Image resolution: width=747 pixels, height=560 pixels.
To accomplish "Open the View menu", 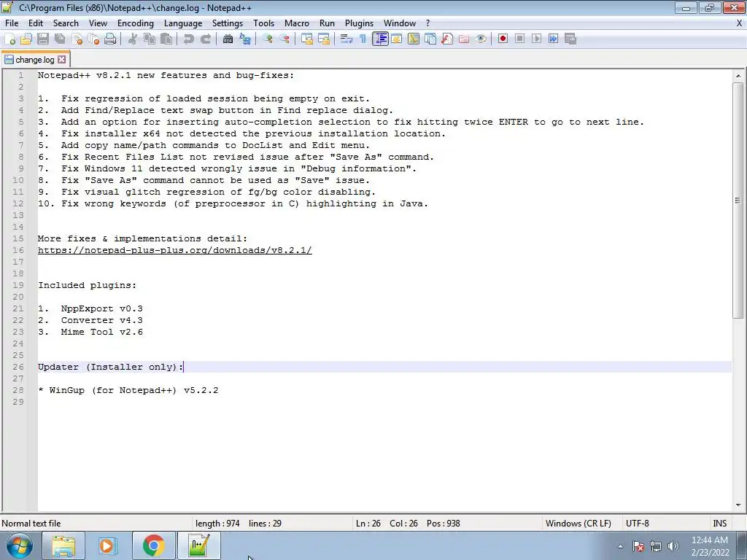I will point(98,23).
